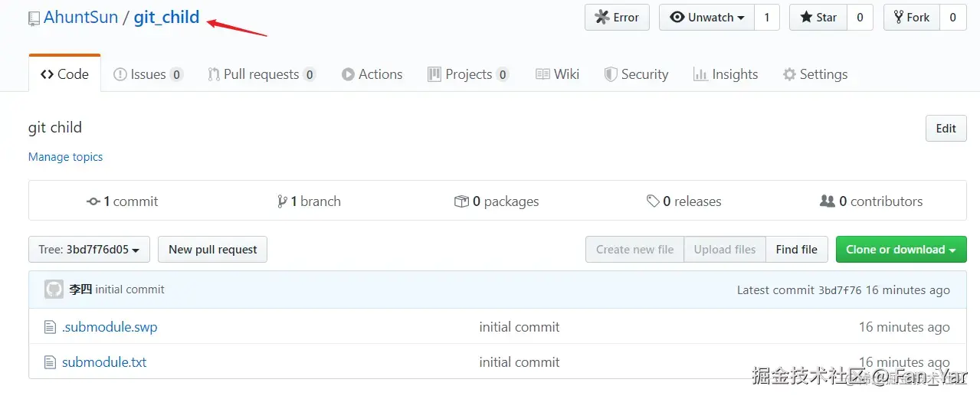Expand the Clone or download dropdown

coord(900,250)
